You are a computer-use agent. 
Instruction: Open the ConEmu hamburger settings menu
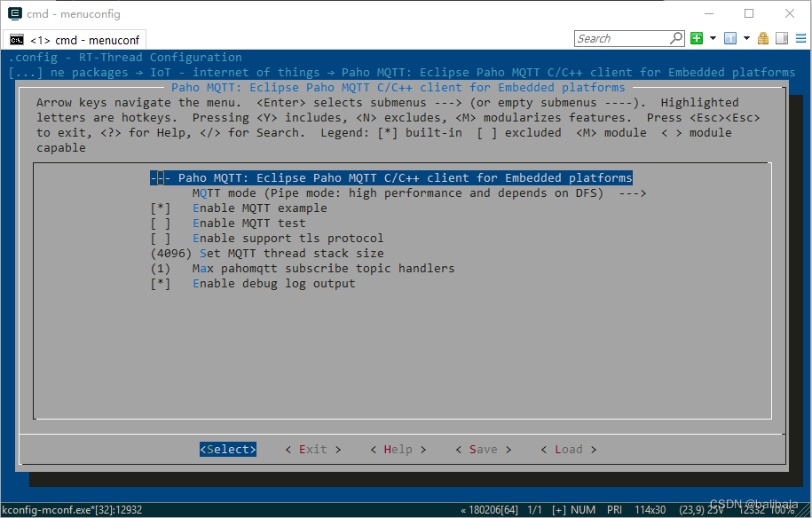point(800,38)
